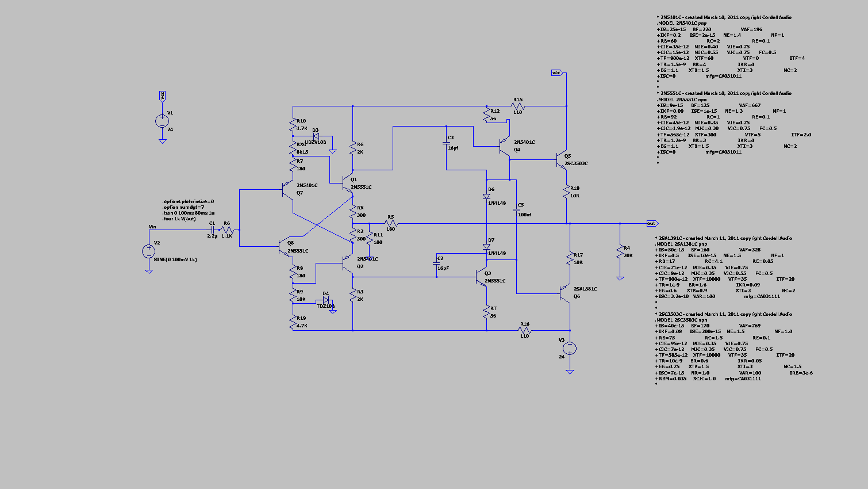This screenshot has height=489, width=868.
Task: Click the TDZ10B label of D4
Action: pos(325,306)
